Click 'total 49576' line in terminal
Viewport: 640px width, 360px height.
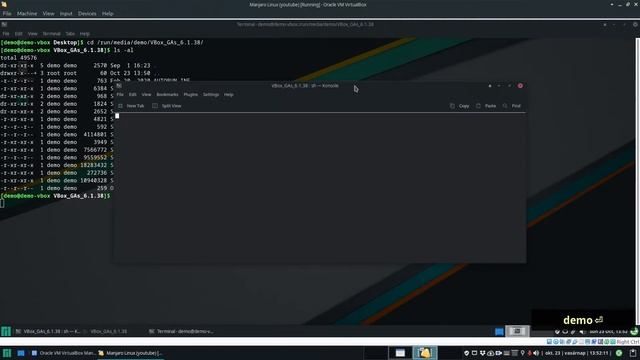click(19, 58)
